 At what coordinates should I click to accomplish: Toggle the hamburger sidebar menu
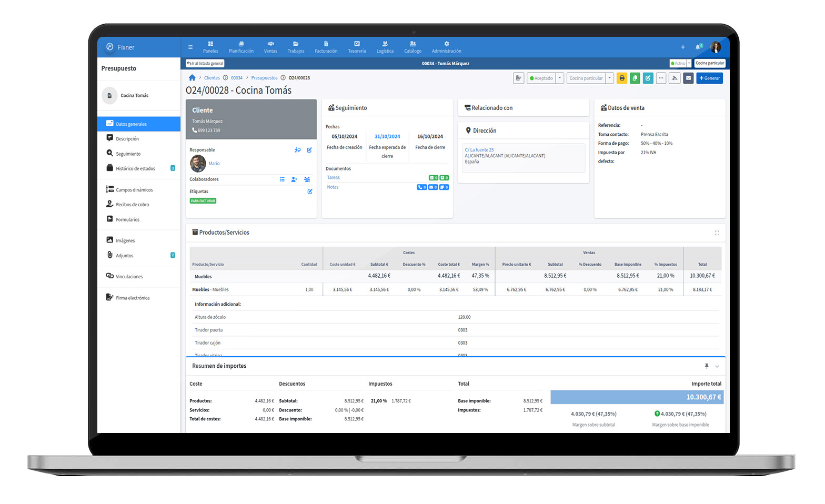pos(190,47)
